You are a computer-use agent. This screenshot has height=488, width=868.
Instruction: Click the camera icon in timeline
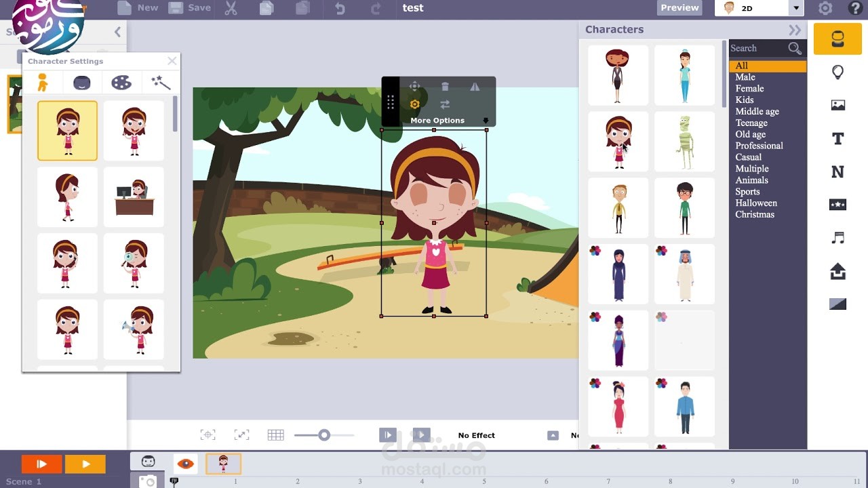147,481
